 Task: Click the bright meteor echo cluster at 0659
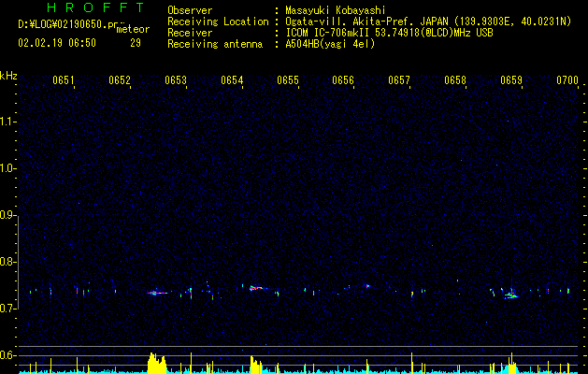pos(511,295)
